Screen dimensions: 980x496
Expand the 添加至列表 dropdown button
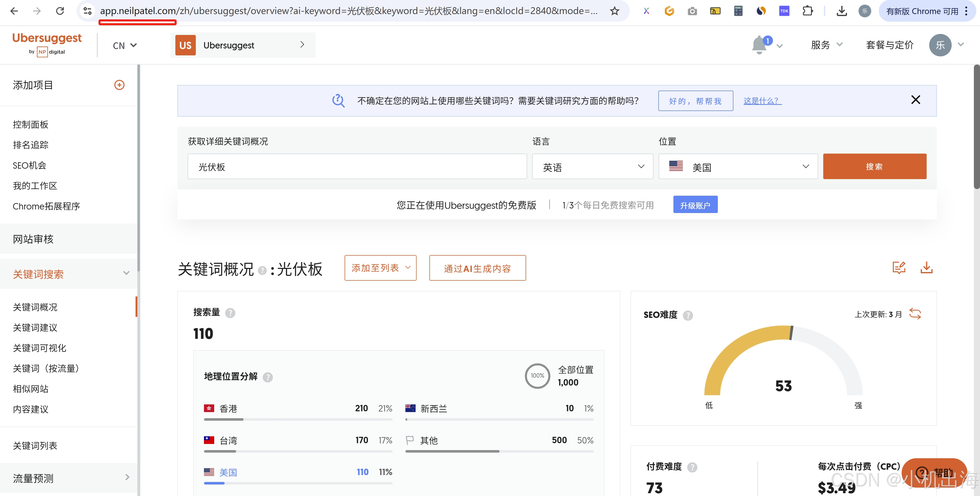click(x=380, y=268)
